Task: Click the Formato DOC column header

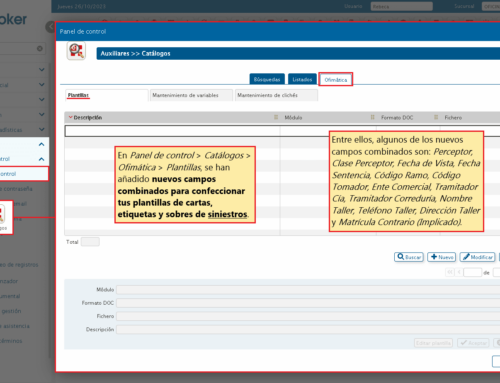Action: (x=397, y=117)
